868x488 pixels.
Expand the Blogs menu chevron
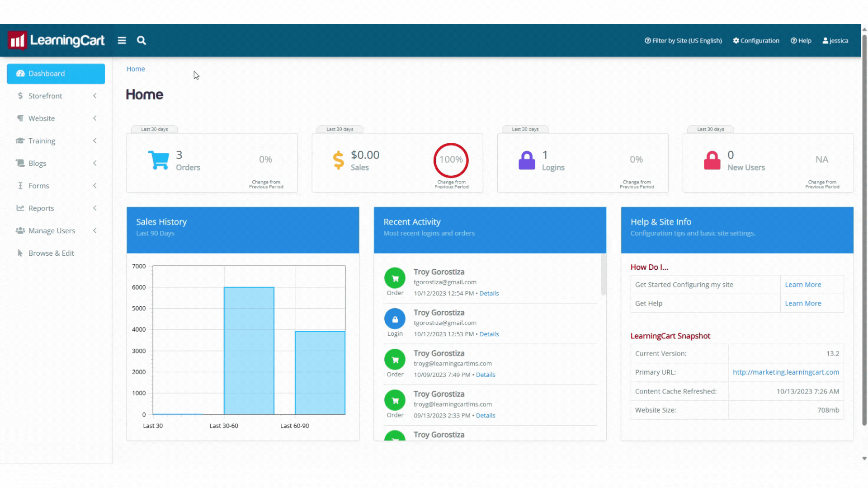click(95, 163)
